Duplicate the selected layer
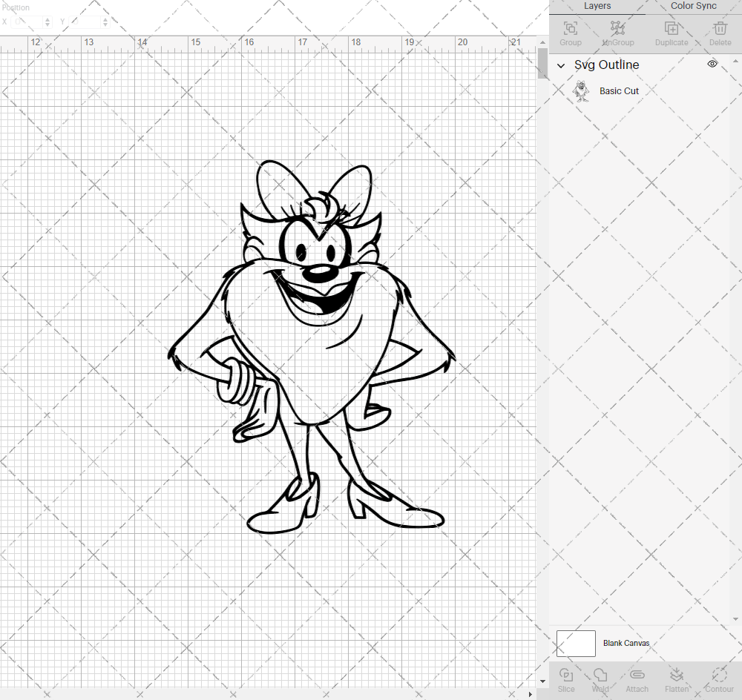Image resolution: width=742 pixels, height=700 pixels. click(672, 30)
